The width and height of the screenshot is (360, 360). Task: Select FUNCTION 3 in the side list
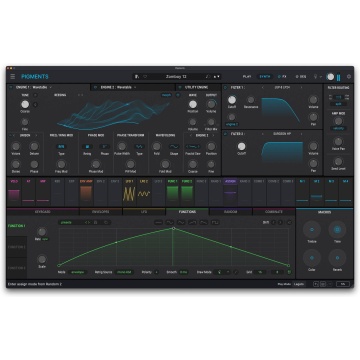click(17, 268)
